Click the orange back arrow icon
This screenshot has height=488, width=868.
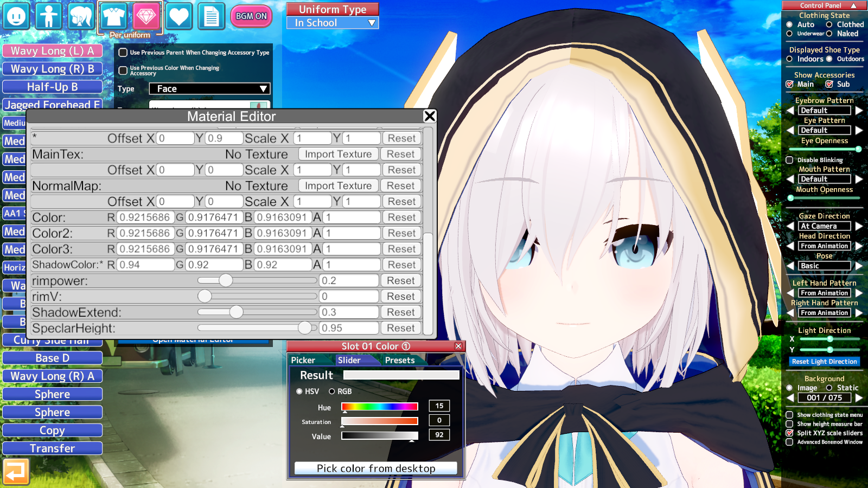[x=16, y=472]
